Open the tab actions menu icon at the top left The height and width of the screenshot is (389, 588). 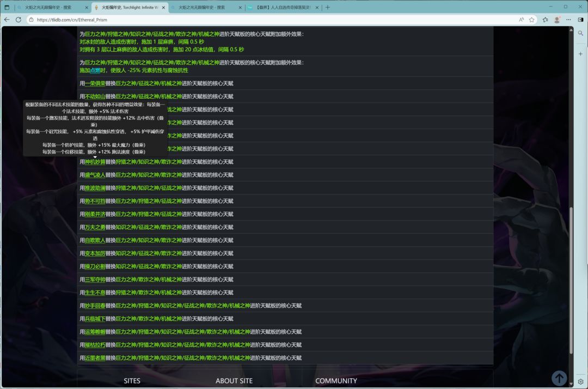[7, 7]
